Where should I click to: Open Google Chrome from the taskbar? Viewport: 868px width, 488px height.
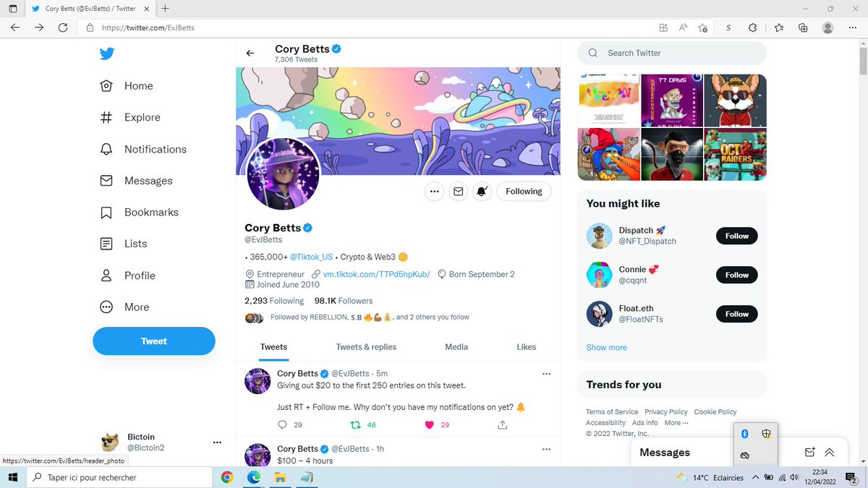click(227, 477)
